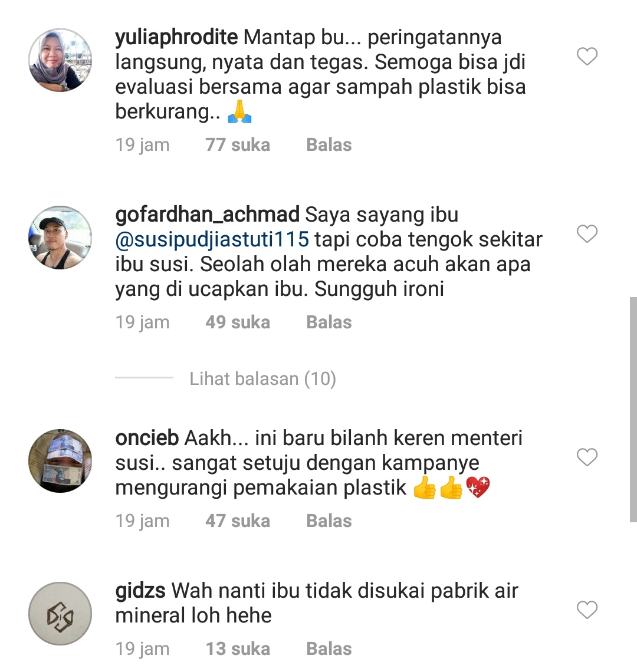637x672 pixels.
Task: Tap heart icon on gofardhan_achmad's comment
Action: click(587, 234)
